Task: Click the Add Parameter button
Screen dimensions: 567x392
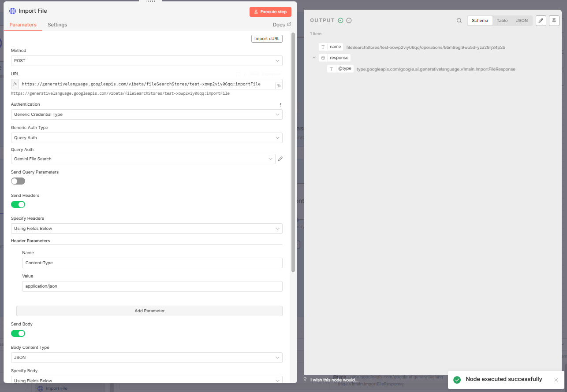Action: 149,311
